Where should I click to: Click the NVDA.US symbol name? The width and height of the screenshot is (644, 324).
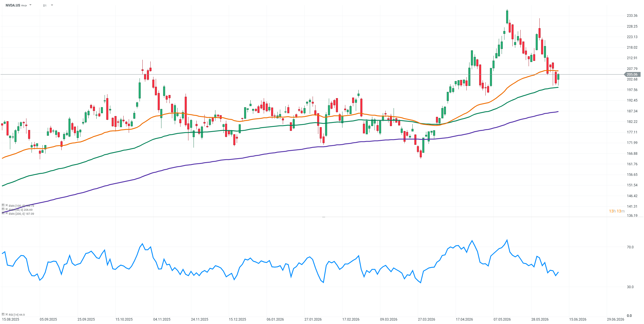click(x=13, y=5)
